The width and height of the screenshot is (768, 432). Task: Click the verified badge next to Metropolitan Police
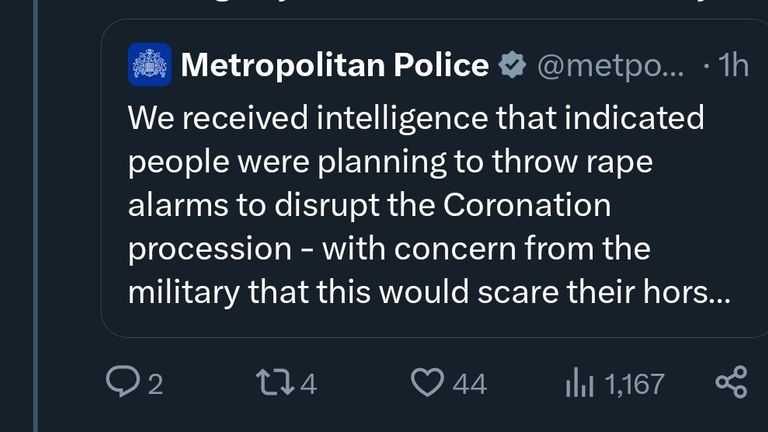pyautogui.click(x=512, y=65)
